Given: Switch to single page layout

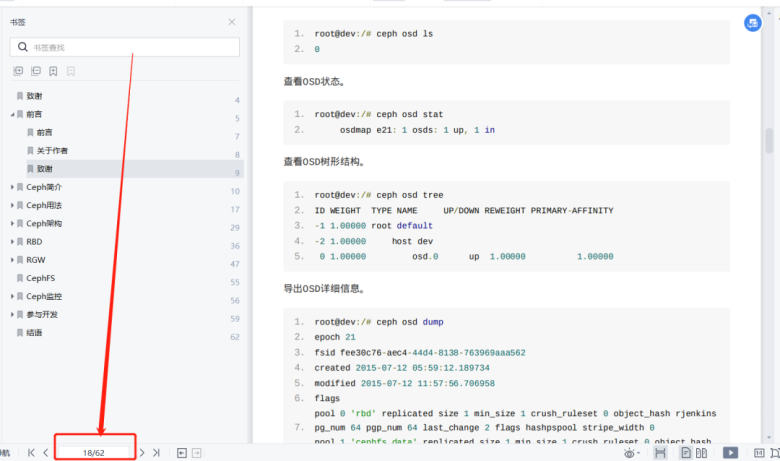Looking at the screenshot, I should coord(686,453).
